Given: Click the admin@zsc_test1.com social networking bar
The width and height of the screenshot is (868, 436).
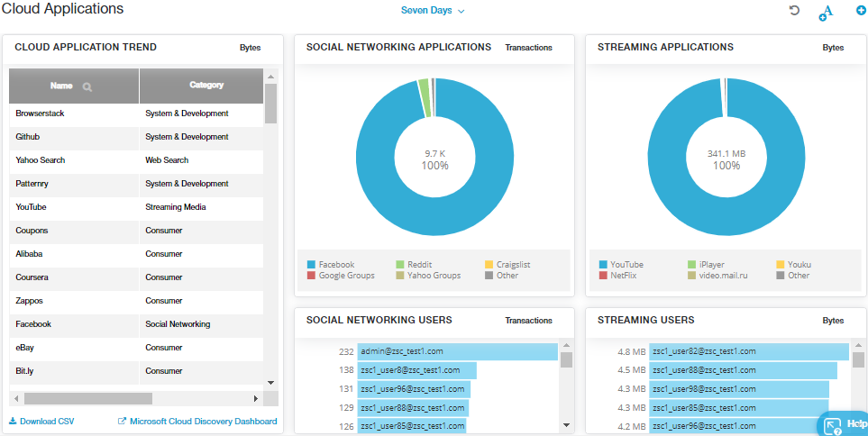Looking at the screenshot, I should click(x=457, y=351).
